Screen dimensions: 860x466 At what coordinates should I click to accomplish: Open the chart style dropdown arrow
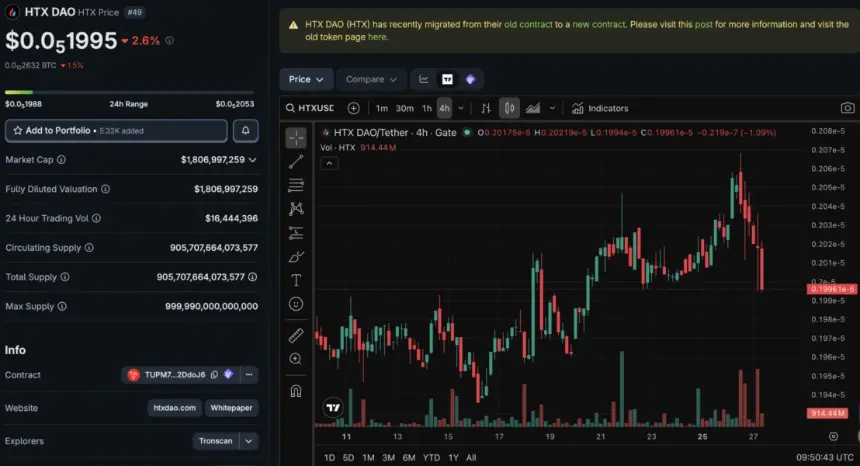point(552,109)
